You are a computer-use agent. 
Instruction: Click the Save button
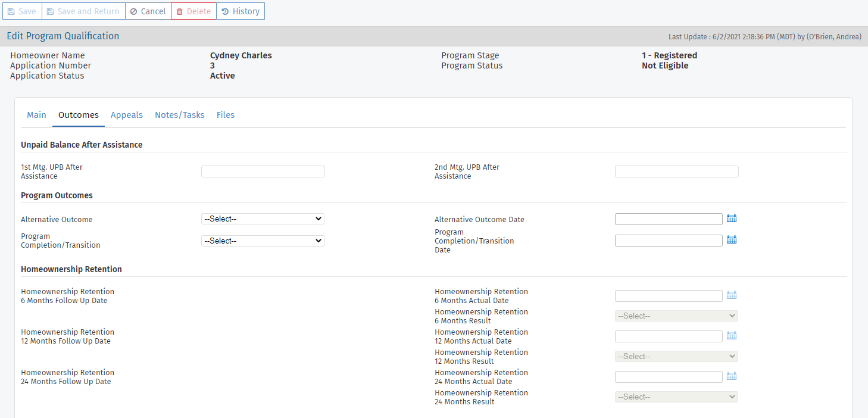pos(22,11)
